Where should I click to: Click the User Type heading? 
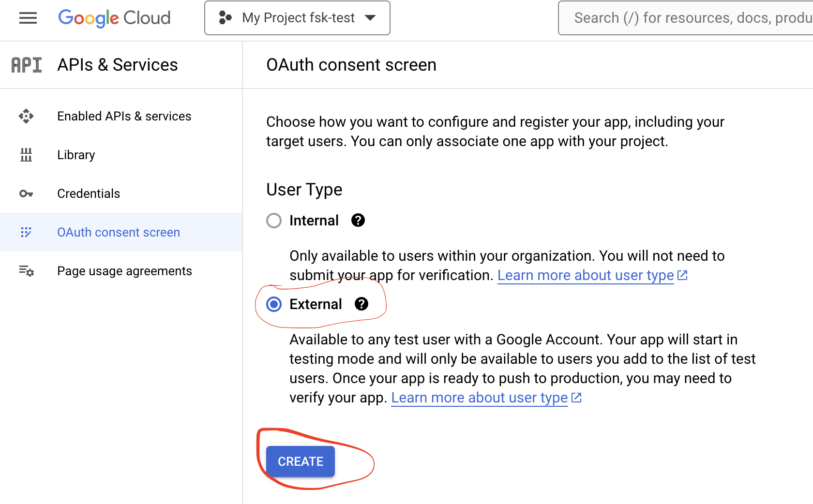304,190
